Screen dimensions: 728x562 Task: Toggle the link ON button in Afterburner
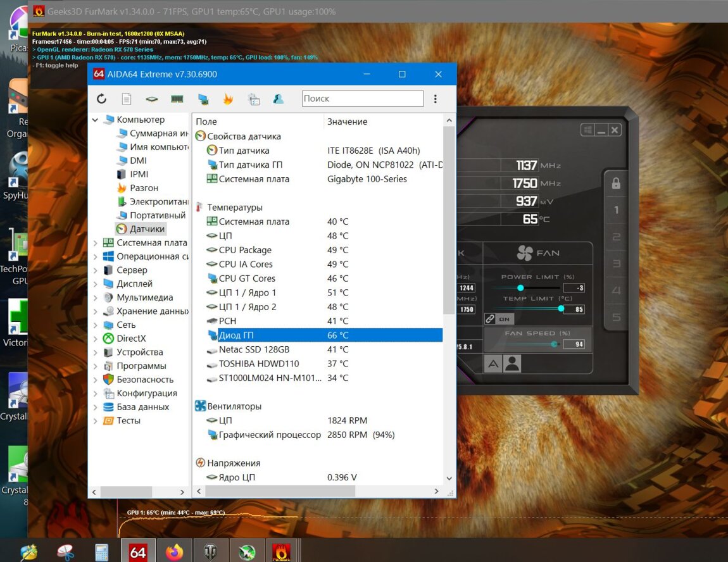[499, 319]
